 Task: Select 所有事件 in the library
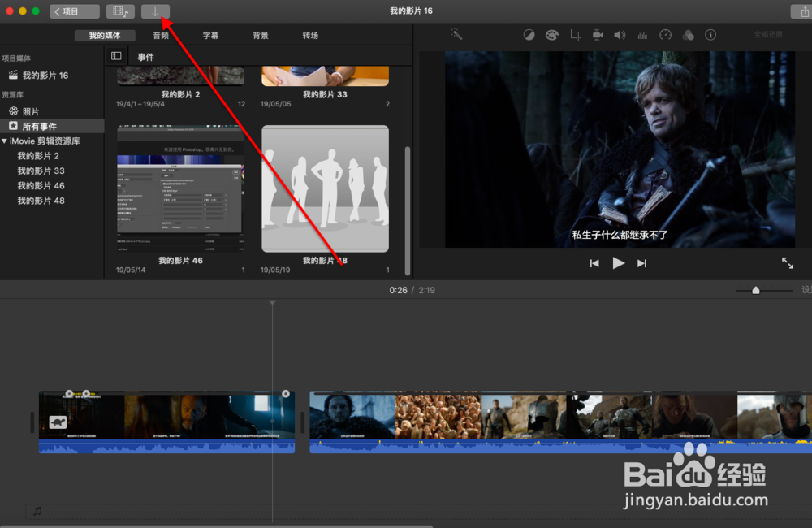(52, 126)
